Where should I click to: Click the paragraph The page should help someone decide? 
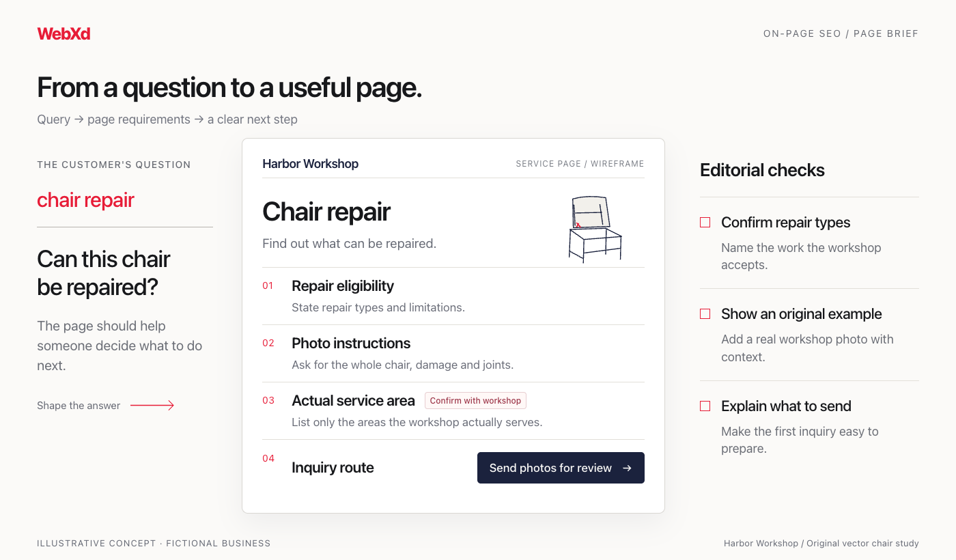119,346
